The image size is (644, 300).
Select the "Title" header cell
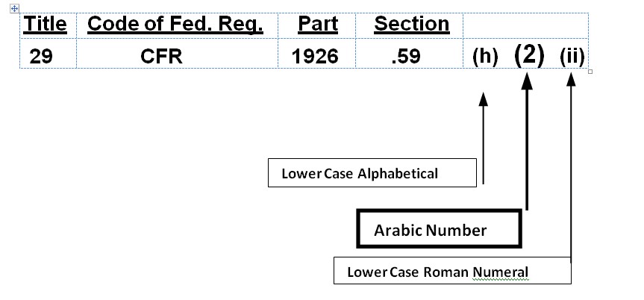pos(46,25)
